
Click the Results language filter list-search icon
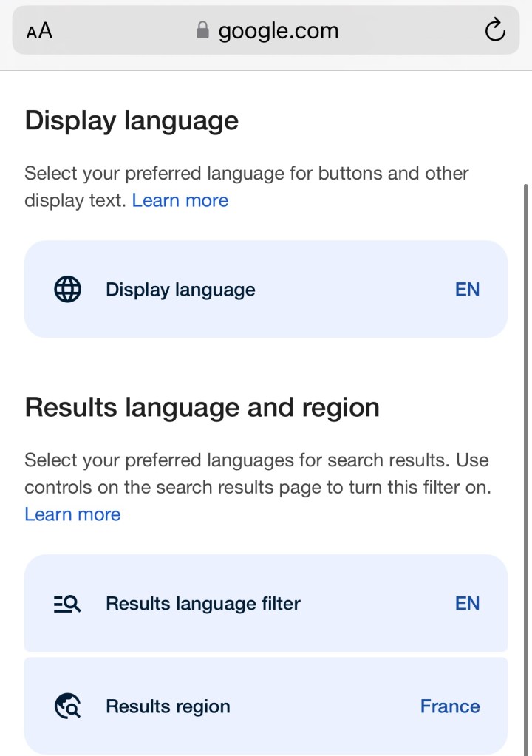click(68, 604)
